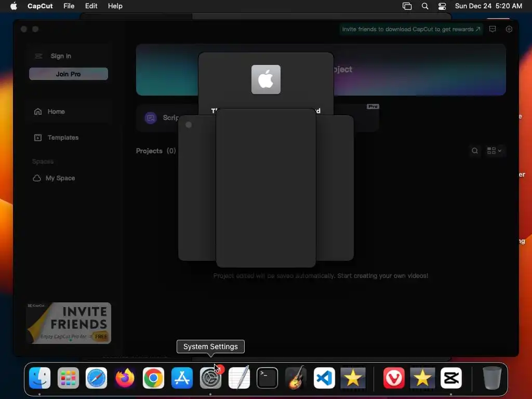
Task: Launch Visual Studio Code from dock
Action: [324, 378]
